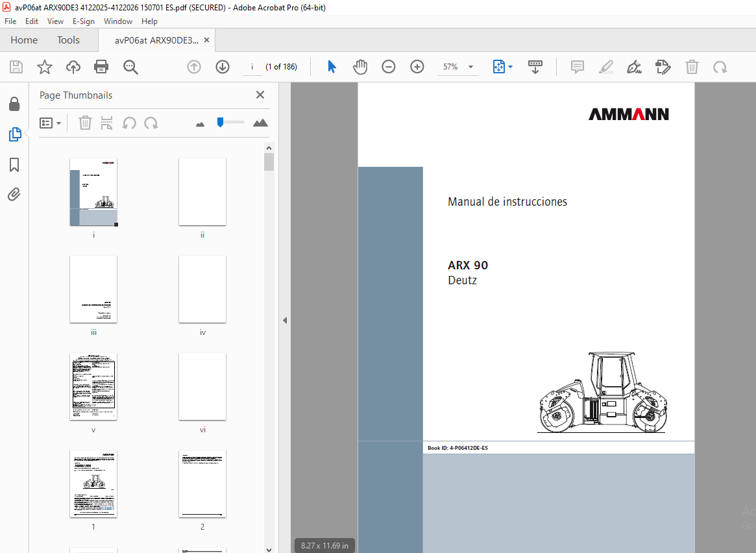The width and height of the screenshot is (756, 553).
Task: Add document to starred favorites
Action: tap(45, 67)
